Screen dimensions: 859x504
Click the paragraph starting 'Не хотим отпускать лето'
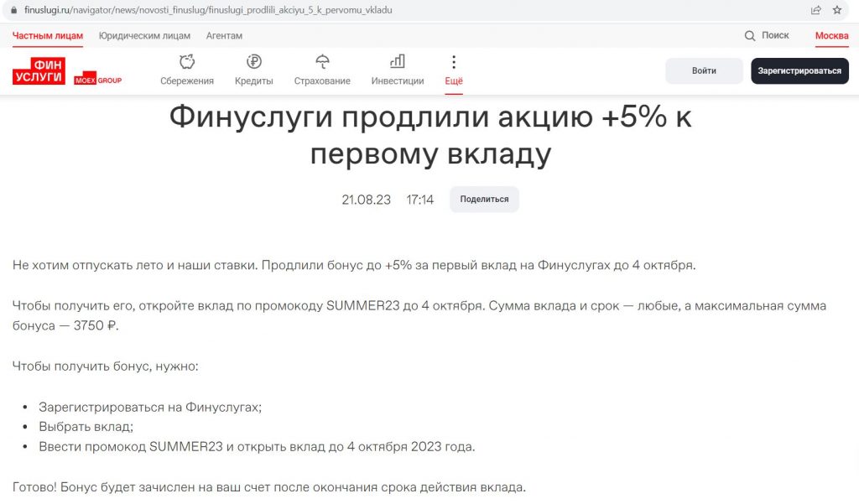[x=354, y=265]
